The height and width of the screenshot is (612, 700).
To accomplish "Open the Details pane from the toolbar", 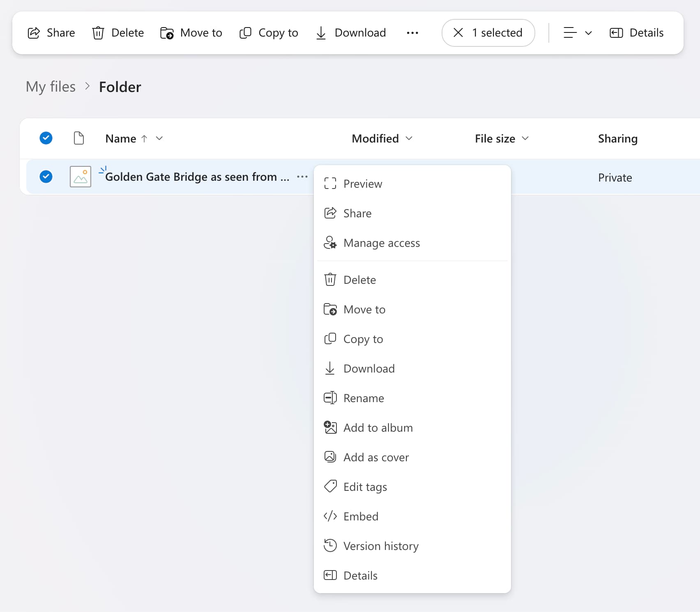I will [x=636, y=33].
